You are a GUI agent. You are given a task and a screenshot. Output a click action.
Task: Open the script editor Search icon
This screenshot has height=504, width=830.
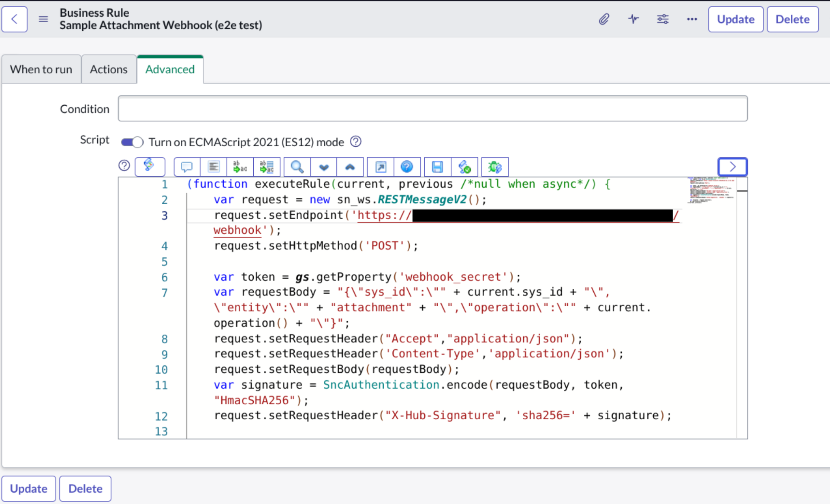[x=297, y=167]
